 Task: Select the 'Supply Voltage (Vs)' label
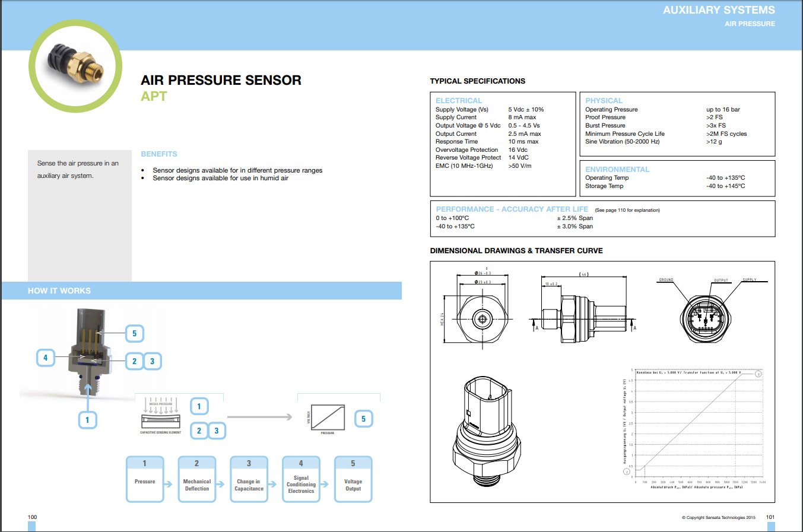(462, 110)
